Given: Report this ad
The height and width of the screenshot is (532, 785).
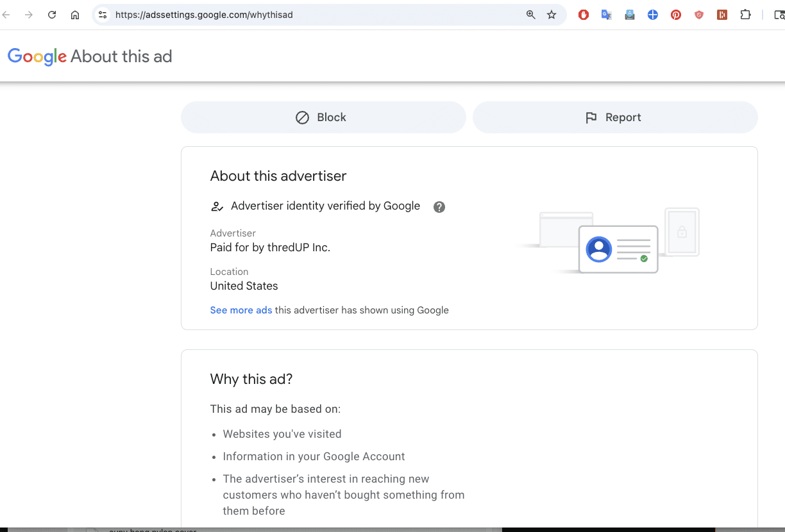Looking at the screenshot, I should click(614, 117).
